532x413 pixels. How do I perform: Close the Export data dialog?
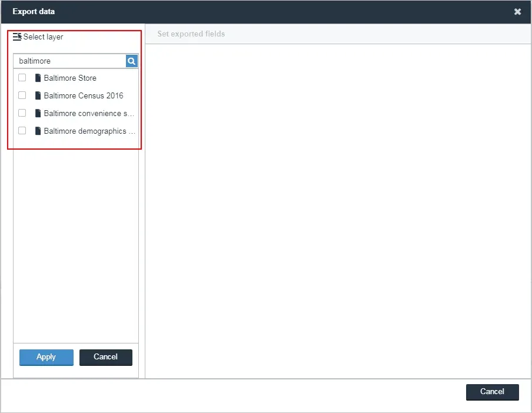click(517, 12)
